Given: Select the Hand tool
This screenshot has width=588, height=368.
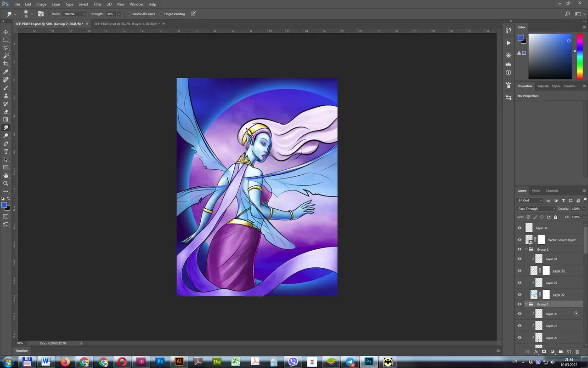Looking at the screenshot, I should 6,176.
